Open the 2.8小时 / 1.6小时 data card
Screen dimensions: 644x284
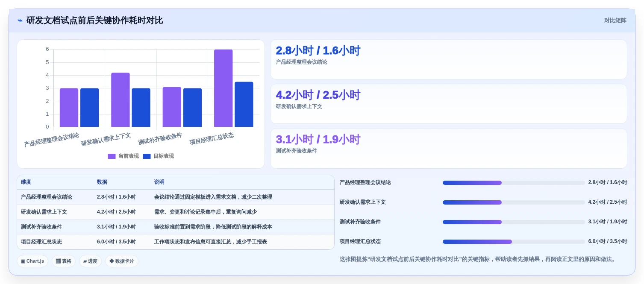click(x=448, y=59)
